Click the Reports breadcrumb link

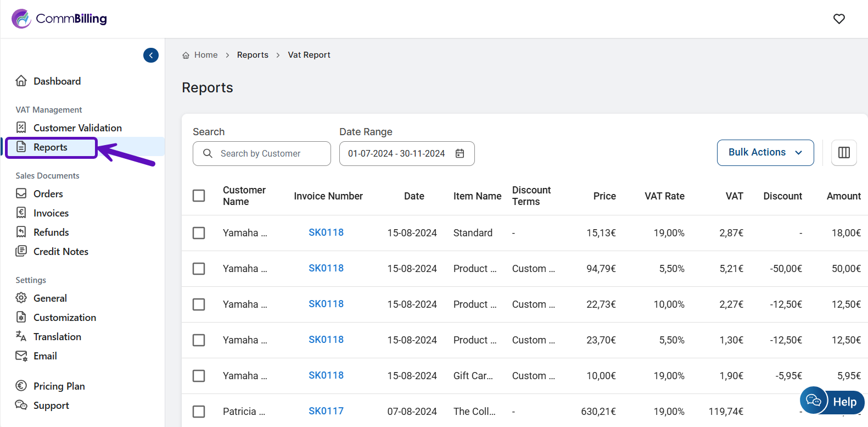coord(253,55)
